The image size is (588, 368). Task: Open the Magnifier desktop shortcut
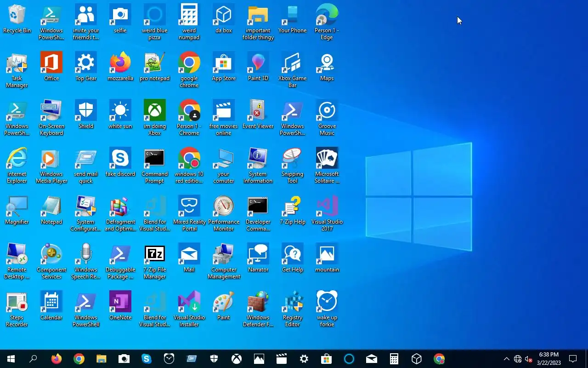coord(17,211)
